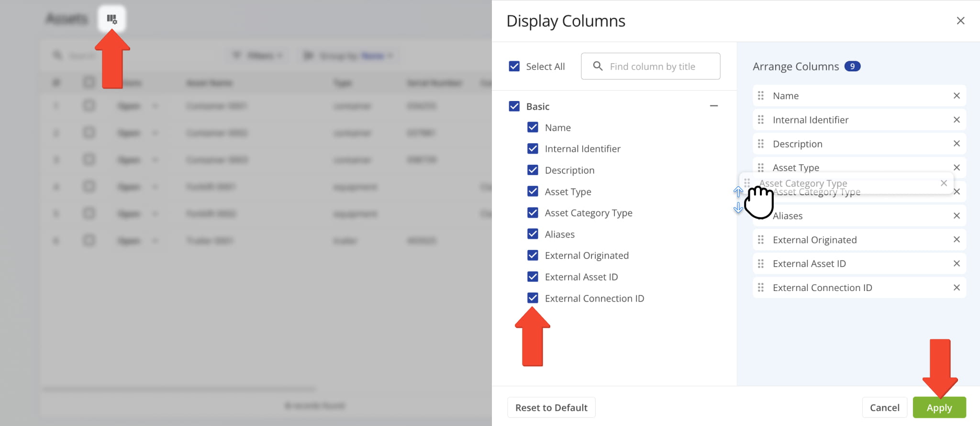Click the column settings icon beside Assets
Screen dimensions: 980x426
tap(111, 19)
